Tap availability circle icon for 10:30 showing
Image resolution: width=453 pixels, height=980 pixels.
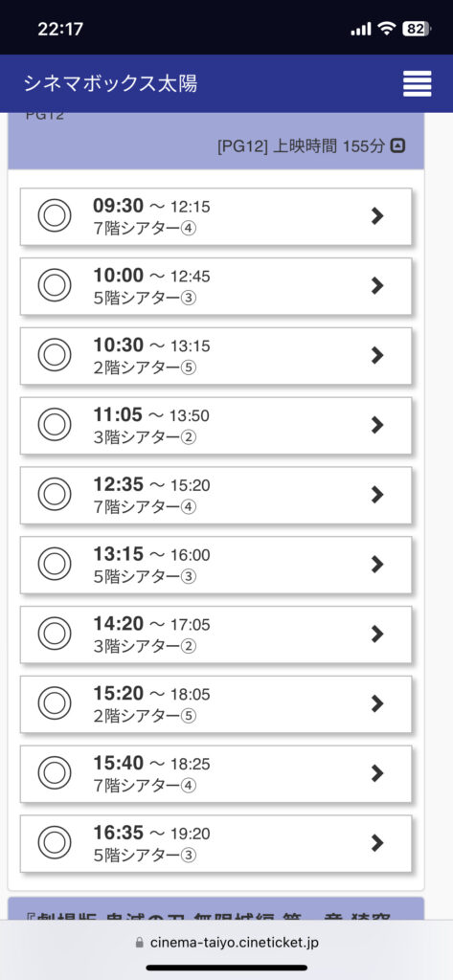pos(55,356)
